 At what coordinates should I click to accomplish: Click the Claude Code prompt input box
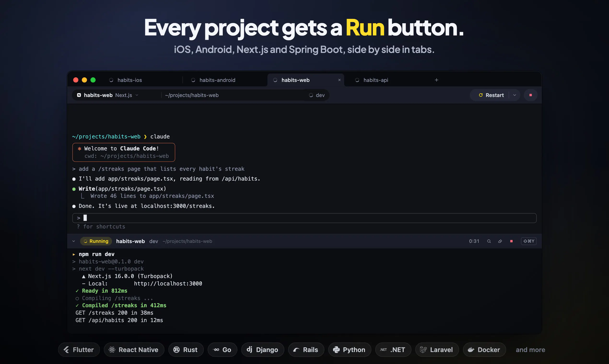coord(304,218)
